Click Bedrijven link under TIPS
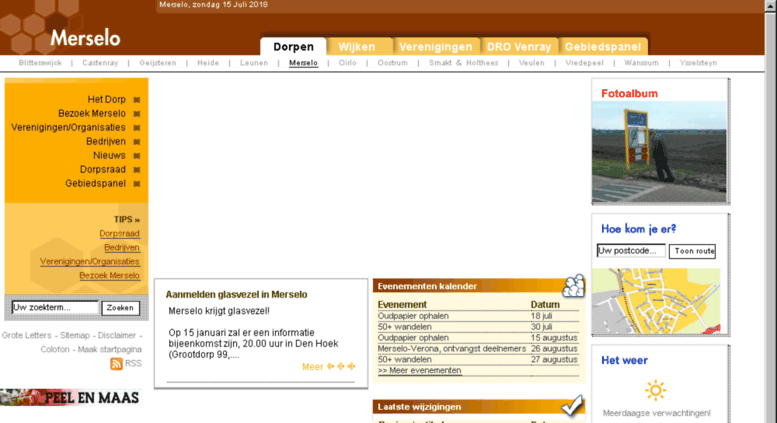The width and height of the screenshot is (777, 423). pyautogui.click(x=122, y=247)
